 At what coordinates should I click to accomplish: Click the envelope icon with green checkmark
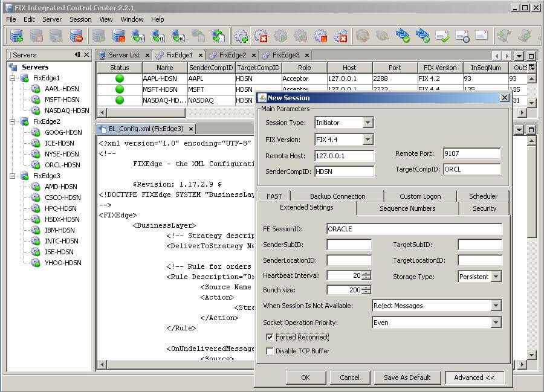click(442, 36)
